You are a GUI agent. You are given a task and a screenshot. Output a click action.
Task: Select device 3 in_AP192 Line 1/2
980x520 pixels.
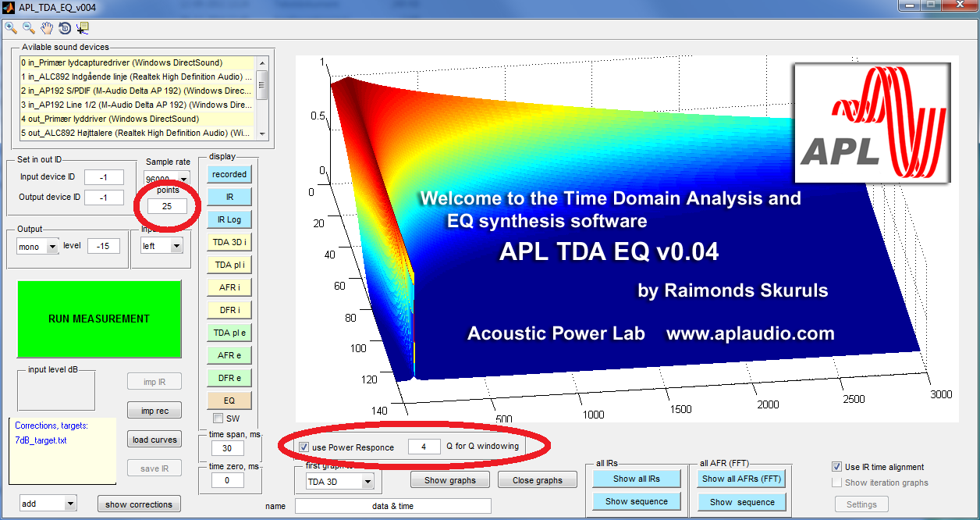coord(137,105)
